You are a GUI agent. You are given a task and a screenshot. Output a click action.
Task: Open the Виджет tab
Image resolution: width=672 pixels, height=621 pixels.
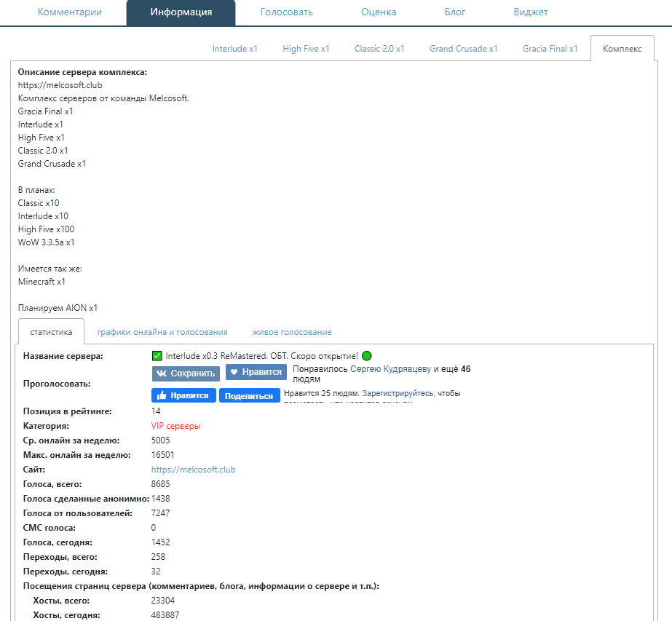tap(531, 12)
